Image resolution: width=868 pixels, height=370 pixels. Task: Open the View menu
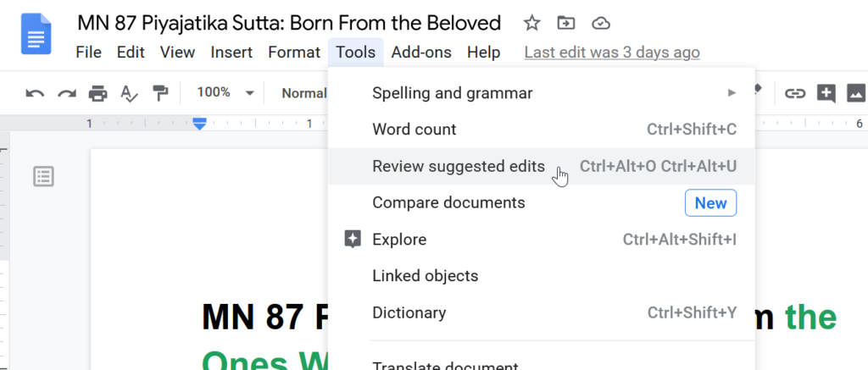click(177, 52)
